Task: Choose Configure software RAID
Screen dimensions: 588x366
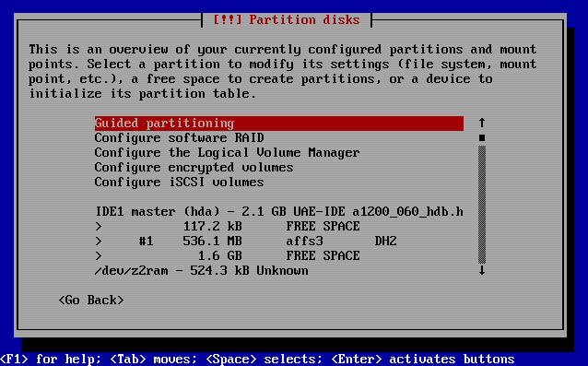Action: click(179, 138)
